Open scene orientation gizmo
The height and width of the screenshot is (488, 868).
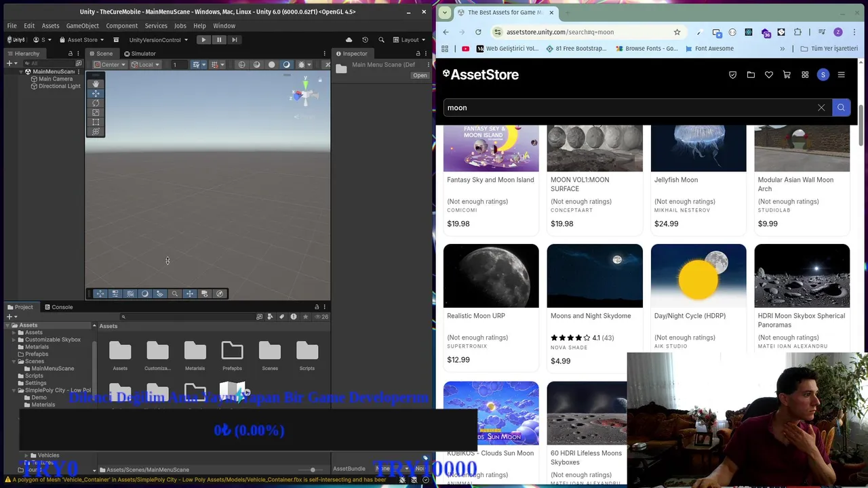304,95
